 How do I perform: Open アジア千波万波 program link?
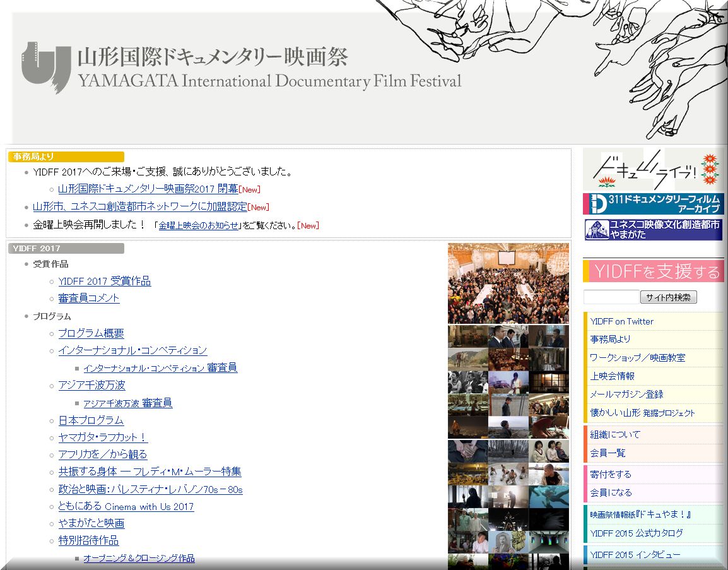[x=92, y=385]
